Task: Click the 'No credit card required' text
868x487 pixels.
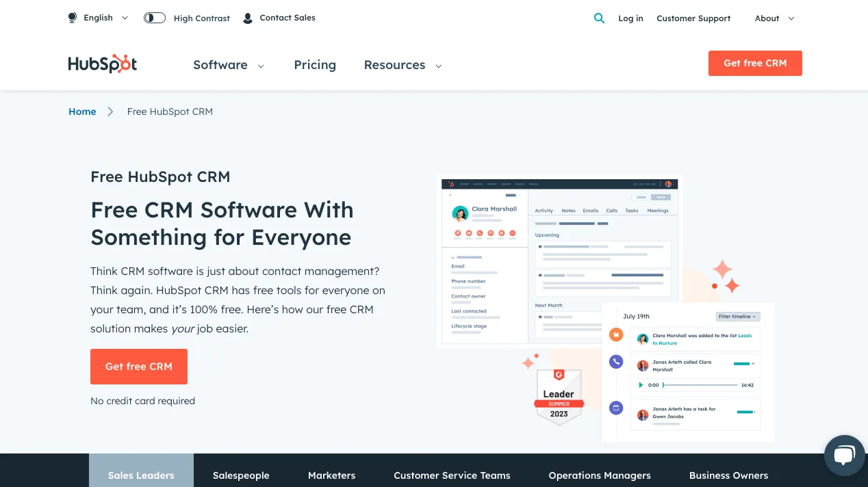Action: point(142,401)
